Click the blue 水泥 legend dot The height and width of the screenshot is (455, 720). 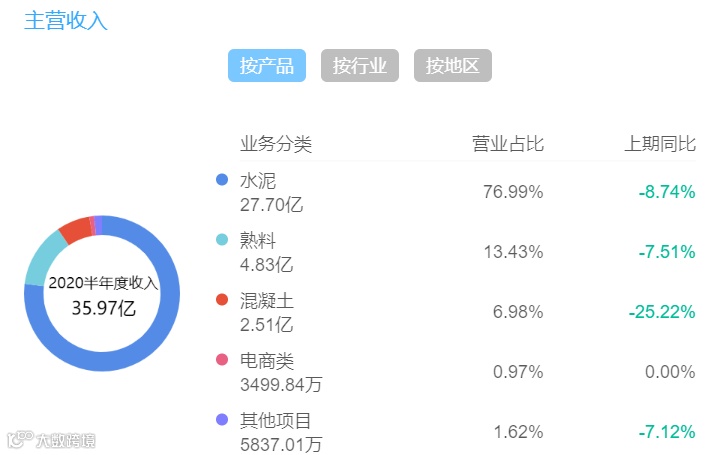pos(222,180)
